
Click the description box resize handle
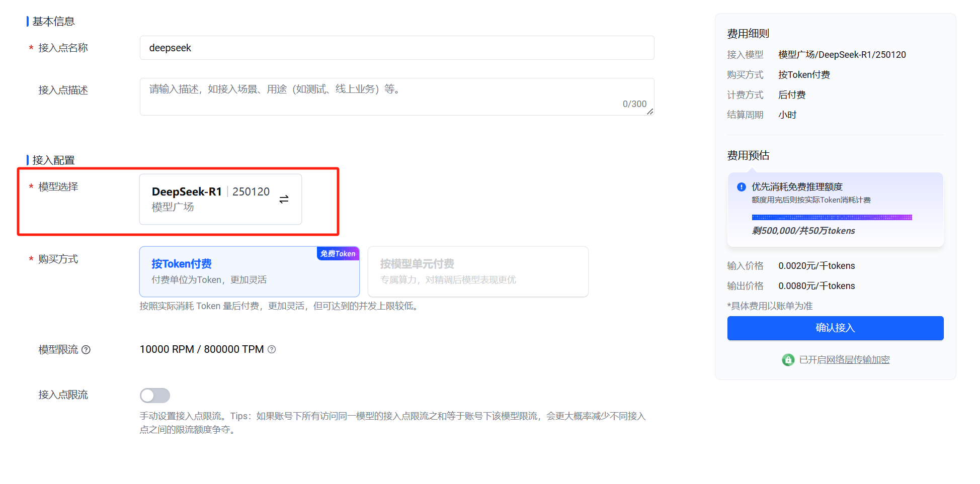[x=650, y=112]
